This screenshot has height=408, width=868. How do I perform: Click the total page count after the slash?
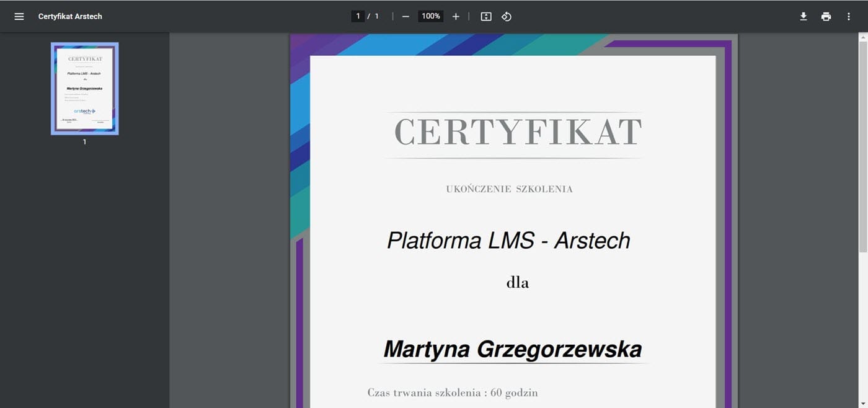coord(376,16)
